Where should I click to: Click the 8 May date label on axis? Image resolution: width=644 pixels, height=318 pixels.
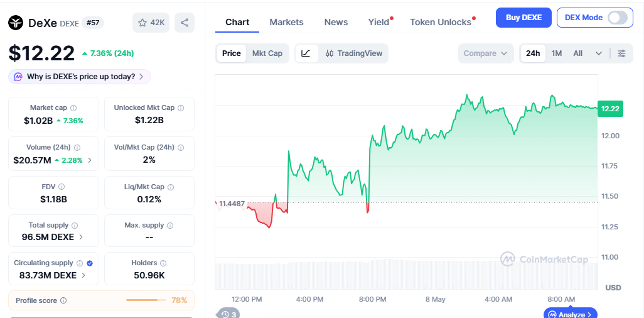click(x=436, y=300)
